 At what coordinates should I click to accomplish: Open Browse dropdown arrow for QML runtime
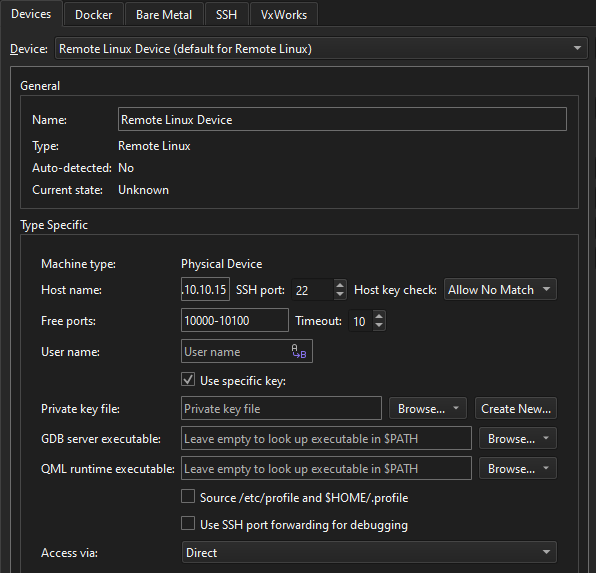[546, 468]
